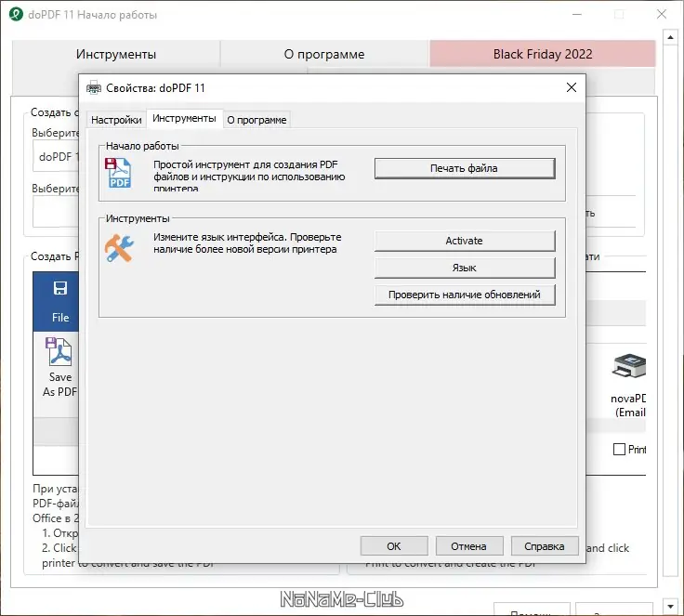Image resolution: width=684 pixels, height=616 pixels.
Task: Click the printer icon in the Свойства title bar
Action: coord(93,87)
